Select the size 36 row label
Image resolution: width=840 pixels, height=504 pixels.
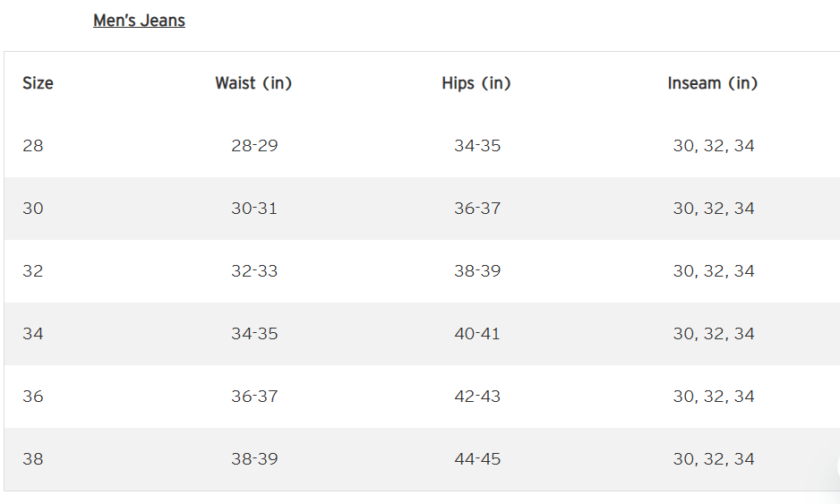click(32, 397)
